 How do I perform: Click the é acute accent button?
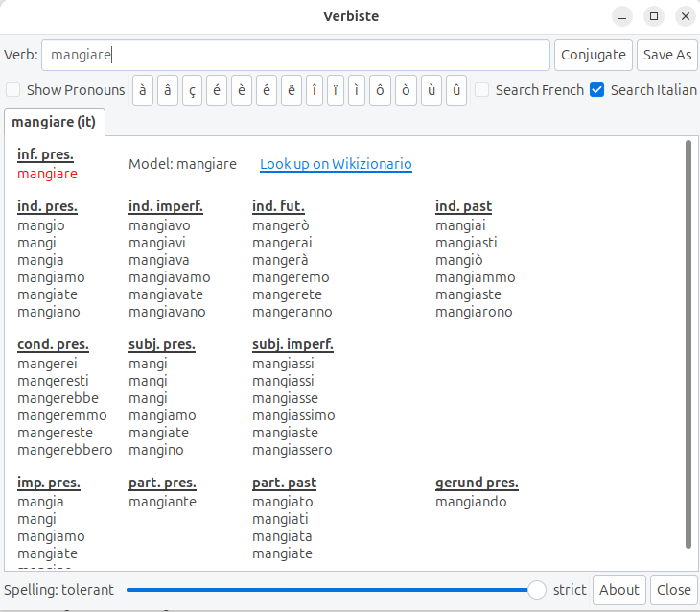tap(218, 90)
